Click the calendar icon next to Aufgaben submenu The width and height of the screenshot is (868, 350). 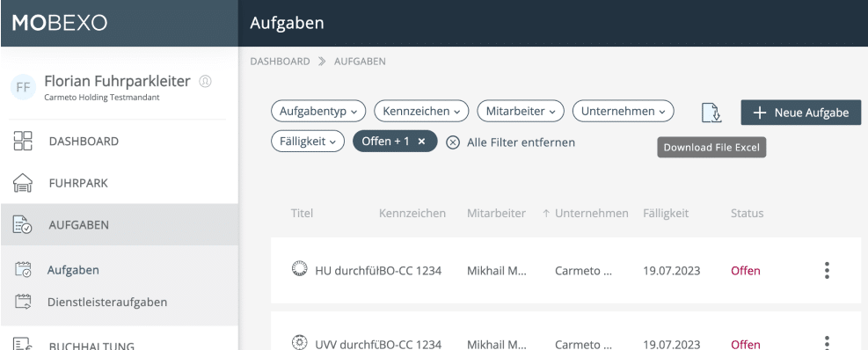click(x=23, y=270)
